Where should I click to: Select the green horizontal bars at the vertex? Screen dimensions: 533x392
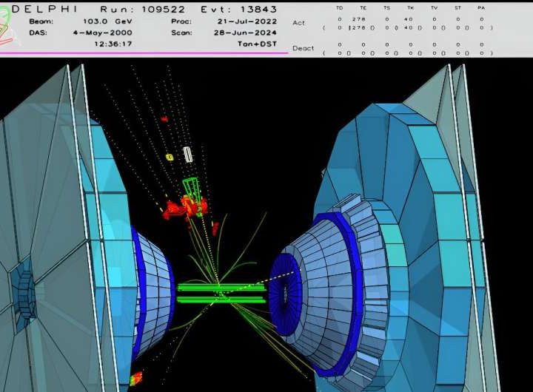(x=221, y=293)
